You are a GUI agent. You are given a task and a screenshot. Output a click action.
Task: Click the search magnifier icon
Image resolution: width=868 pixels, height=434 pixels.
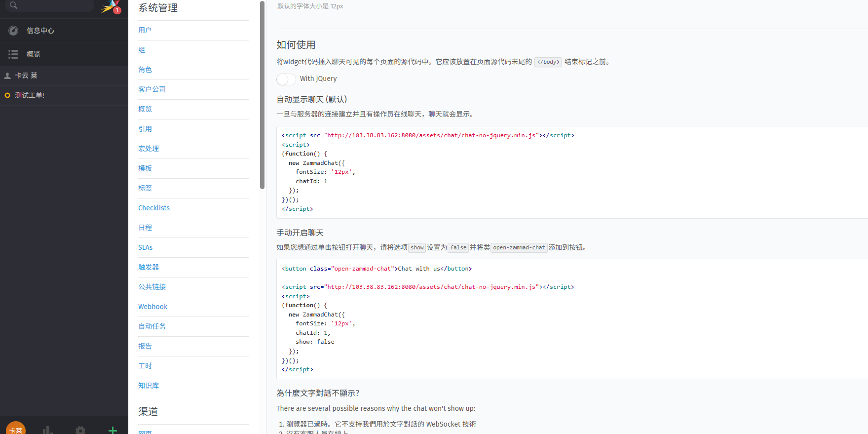click(13, 5)
